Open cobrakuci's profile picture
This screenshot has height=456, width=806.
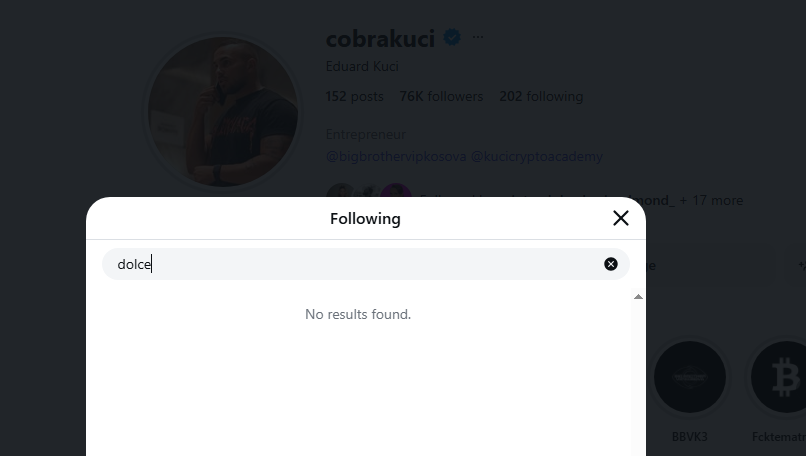222,112
